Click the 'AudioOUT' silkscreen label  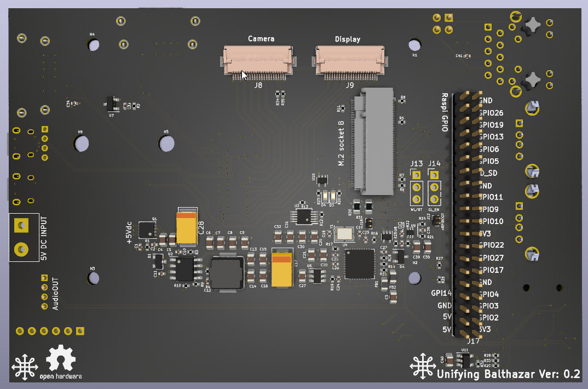point(55,294)
